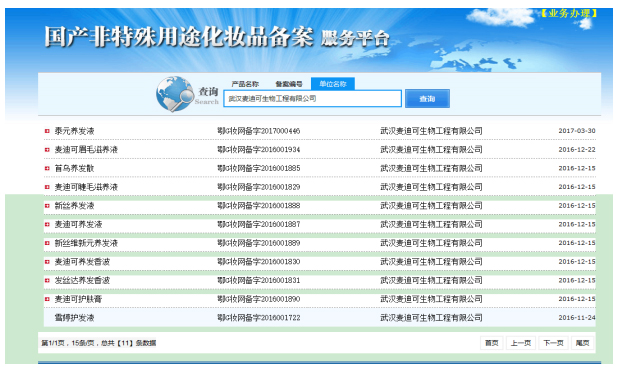Open product 雪狮护发液
The height and width of the screenshot is (380, 624).
pyautogui.click(x=74, y=318)
